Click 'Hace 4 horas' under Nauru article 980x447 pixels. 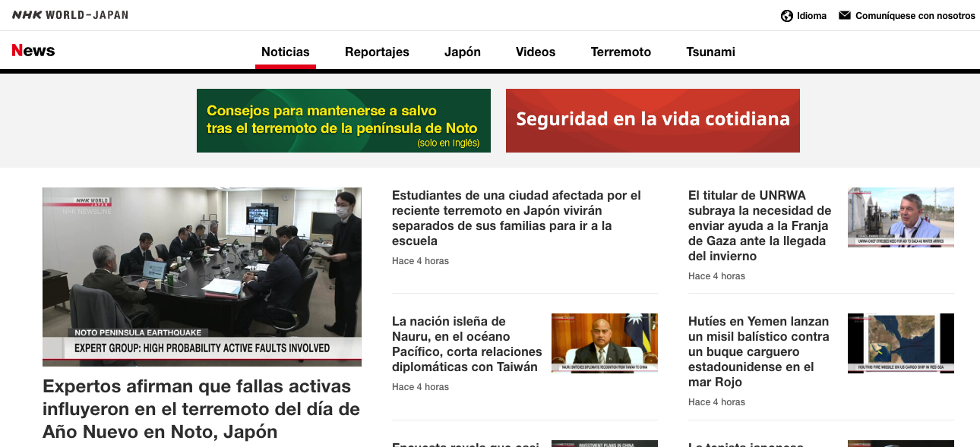pos(420,387)
